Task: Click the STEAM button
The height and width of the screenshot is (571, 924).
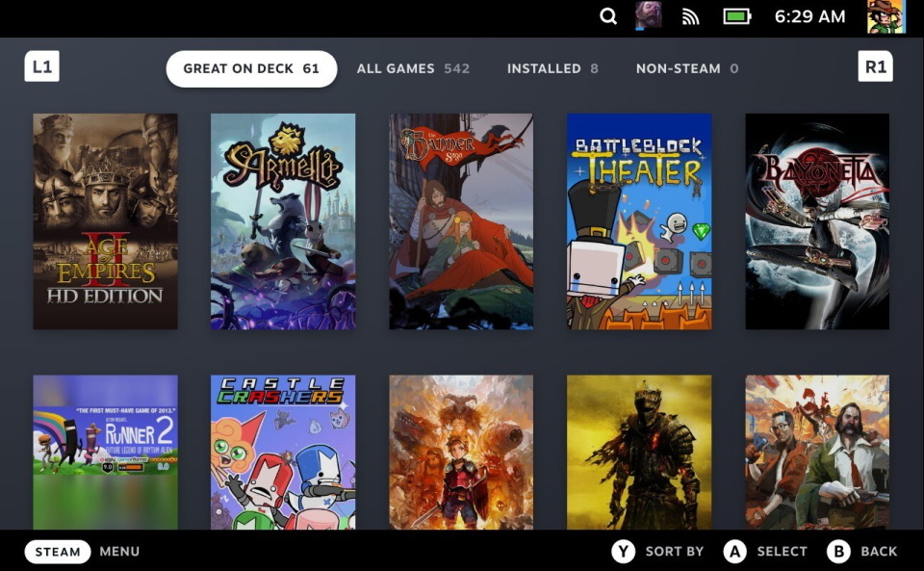Action: tap(57, 552)
